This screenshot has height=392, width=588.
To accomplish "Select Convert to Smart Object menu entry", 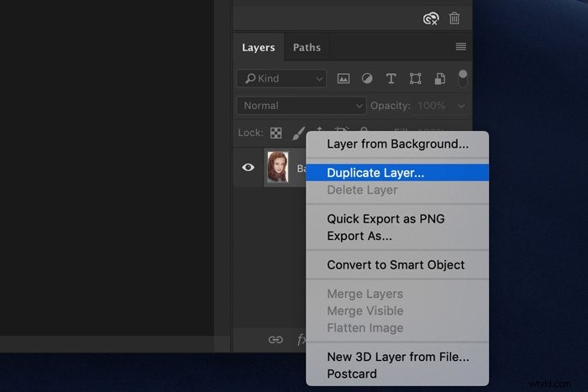I will (x=396, y=264).
